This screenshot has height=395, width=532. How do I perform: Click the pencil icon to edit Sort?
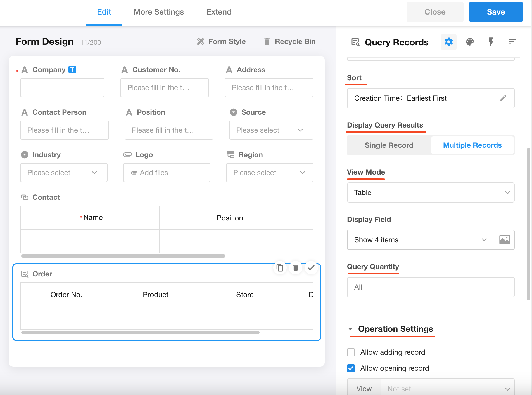point(503,98)
